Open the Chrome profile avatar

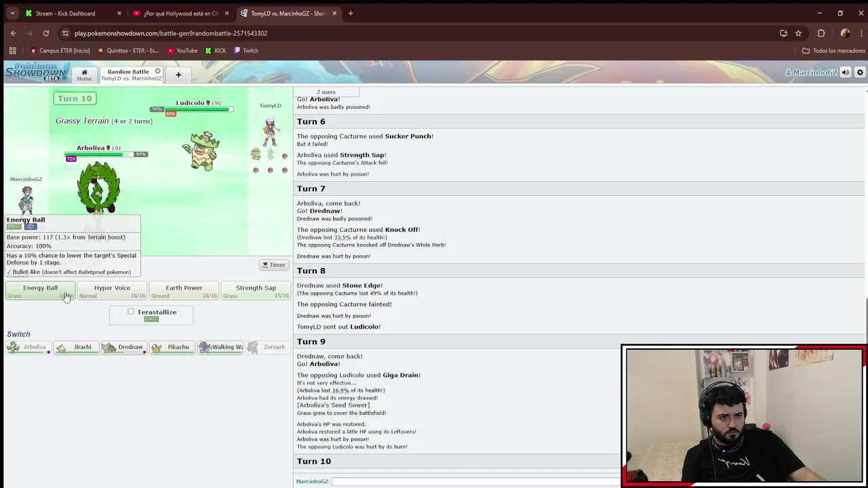tap(845, 33)
